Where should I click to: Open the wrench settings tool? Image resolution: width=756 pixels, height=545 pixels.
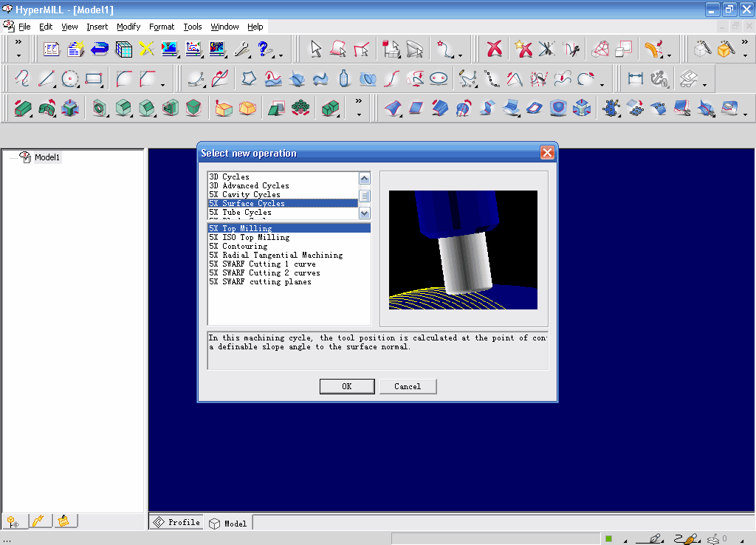coord(241,49)
